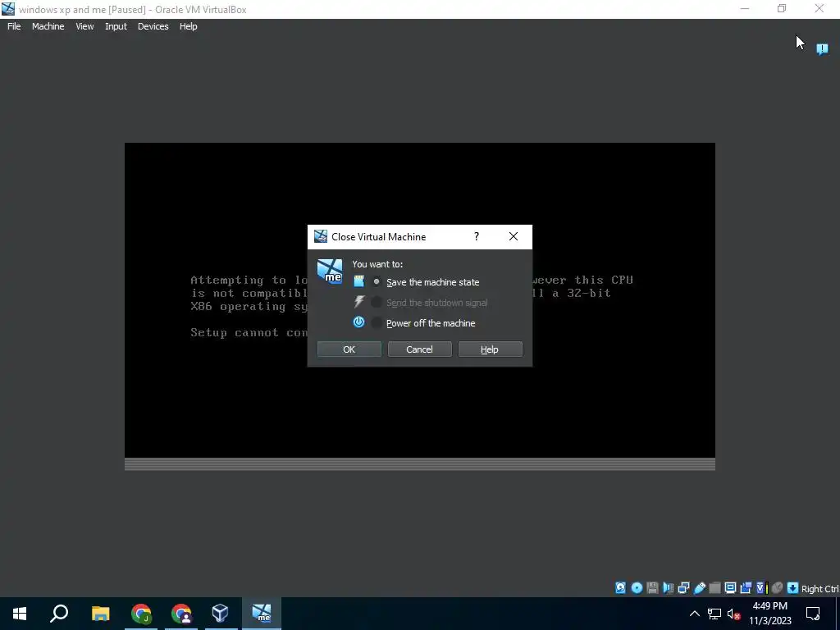Click the Help button in dialog
This screenshot has height=630, width=840.
pos(490,349)
